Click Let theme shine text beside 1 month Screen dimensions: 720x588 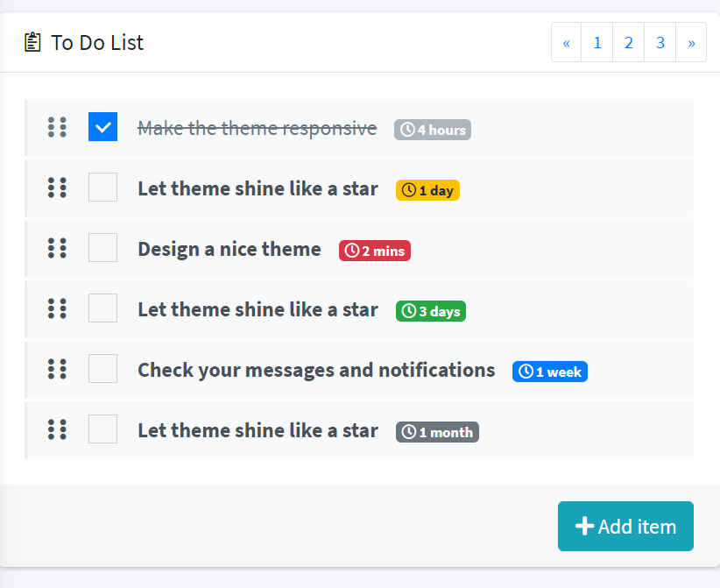click(x=258, y=430)
